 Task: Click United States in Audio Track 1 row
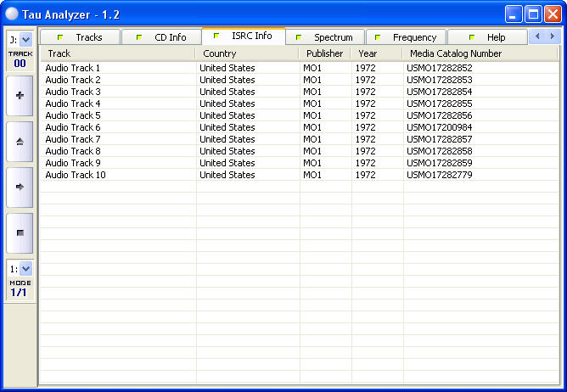(227, 68)
